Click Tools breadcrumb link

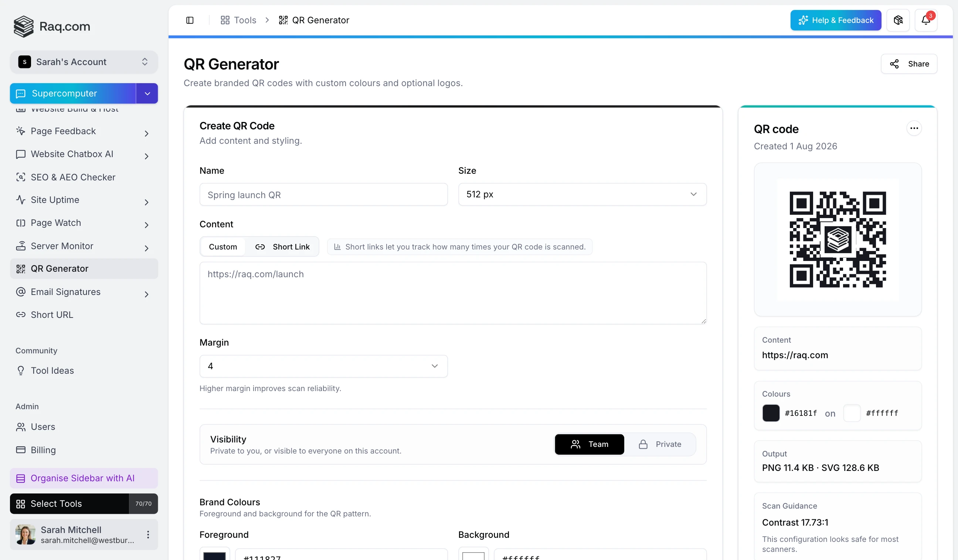pos(238,20)
